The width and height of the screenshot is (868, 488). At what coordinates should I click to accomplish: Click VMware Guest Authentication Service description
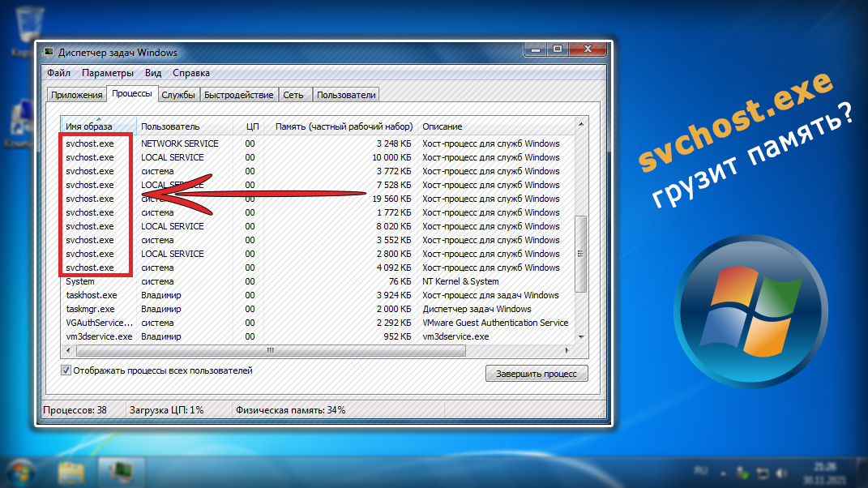coord(495,323)
